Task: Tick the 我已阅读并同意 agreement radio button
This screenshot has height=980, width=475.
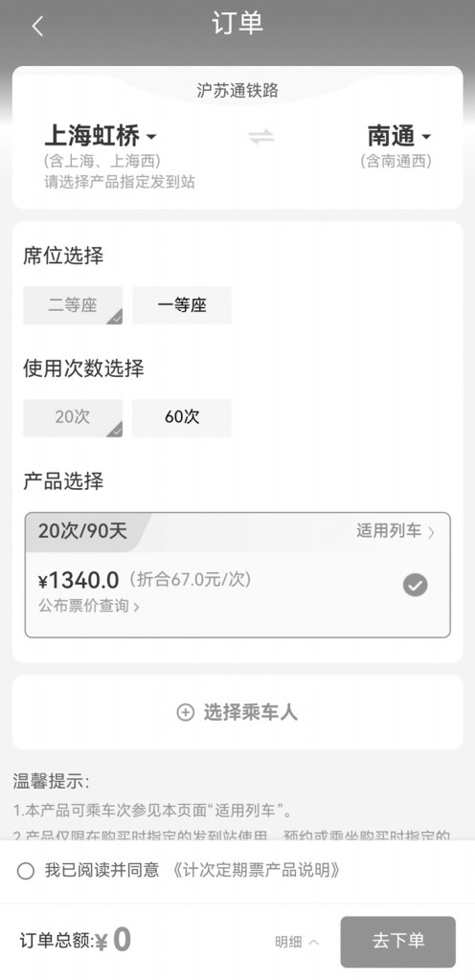Action: 26,871
